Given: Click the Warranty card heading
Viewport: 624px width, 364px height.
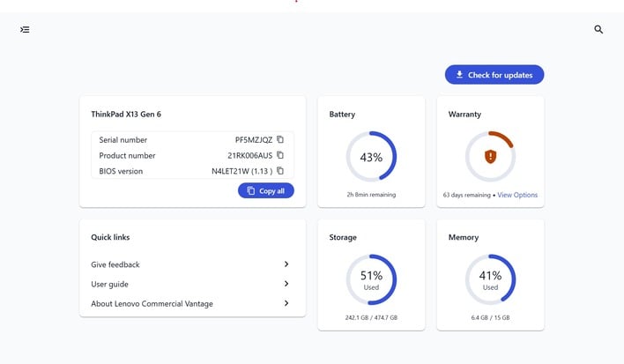Looking at the screenshot, I should [x=464, y=115].
